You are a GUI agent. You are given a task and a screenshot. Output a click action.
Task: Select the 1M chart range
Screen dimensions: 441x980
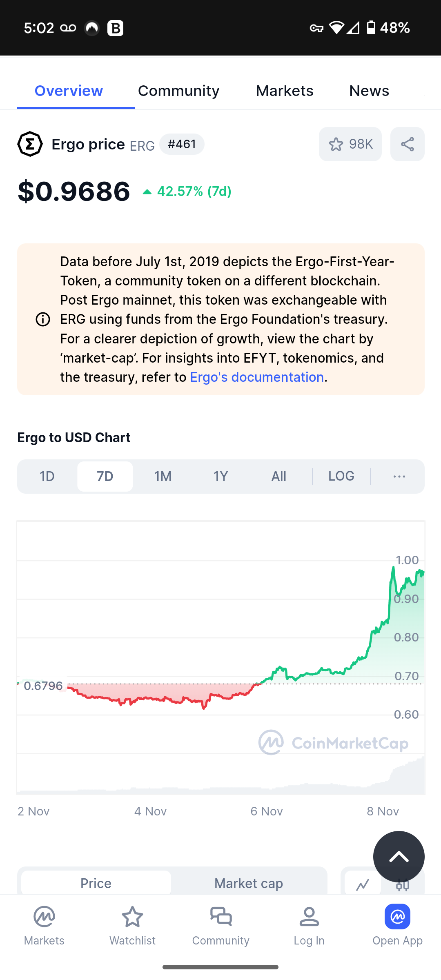(163, 477)
